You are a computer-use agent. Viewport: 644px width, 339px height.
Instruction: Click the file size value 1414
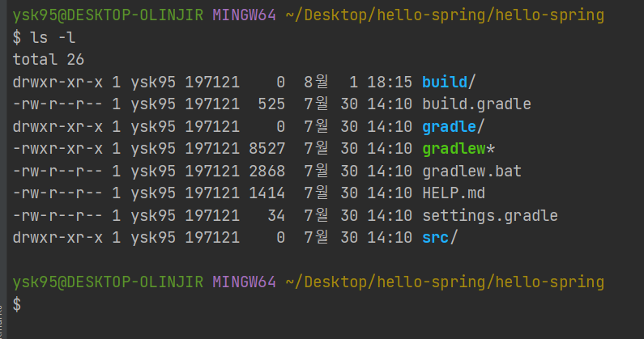pos(267,193)
